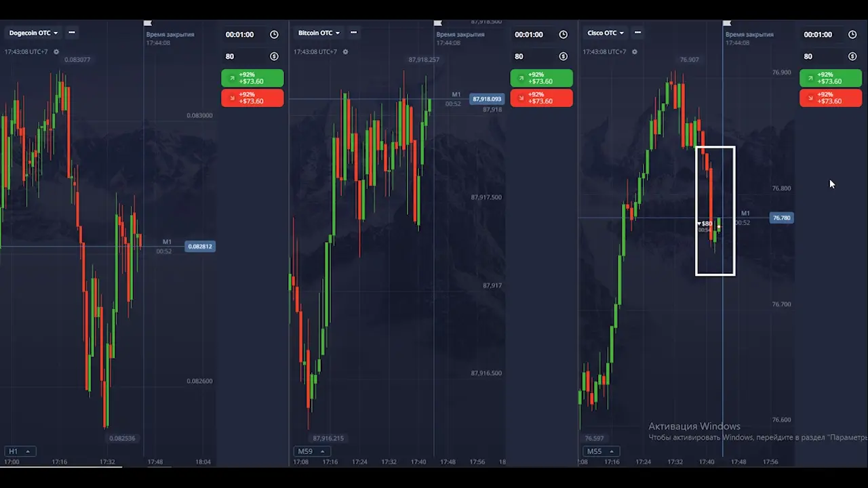The height and width of the screenshot is (488, 868).
Task: Open the three-dot menu on Dogecoin chart
Action: tap(72, 33)
